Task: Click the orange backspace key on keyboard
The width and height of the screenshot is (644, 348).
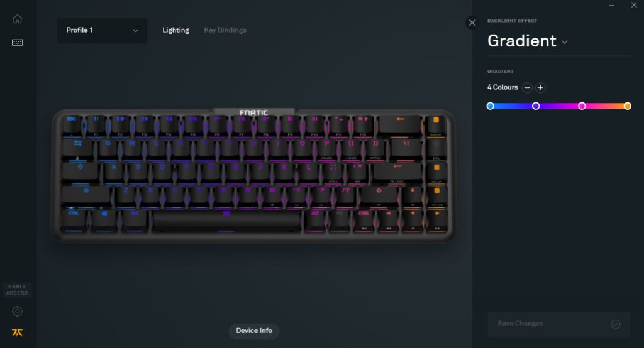Action: (401, 125)
